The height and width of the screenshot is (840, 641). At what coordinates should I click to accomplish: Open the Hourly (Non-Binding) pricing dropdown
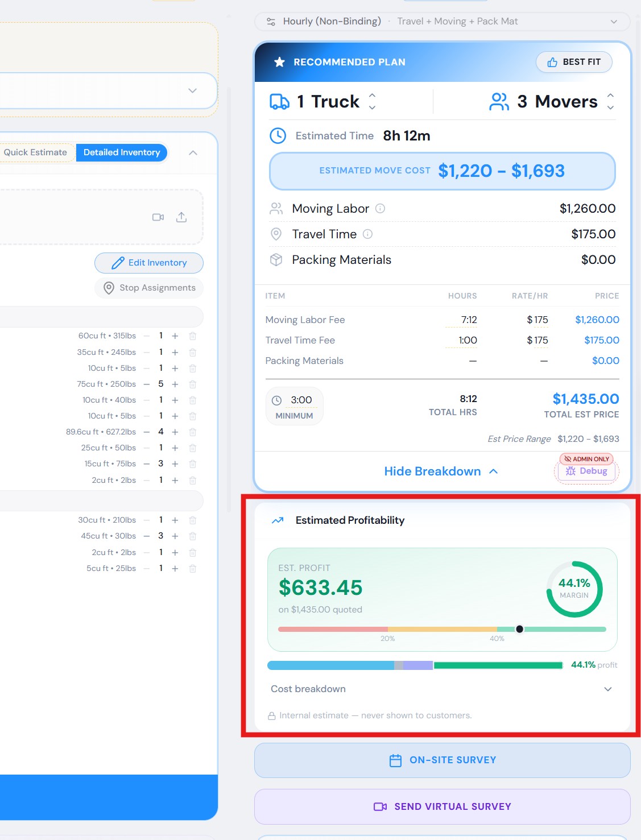pyautogui.click(x=443, y=22)
